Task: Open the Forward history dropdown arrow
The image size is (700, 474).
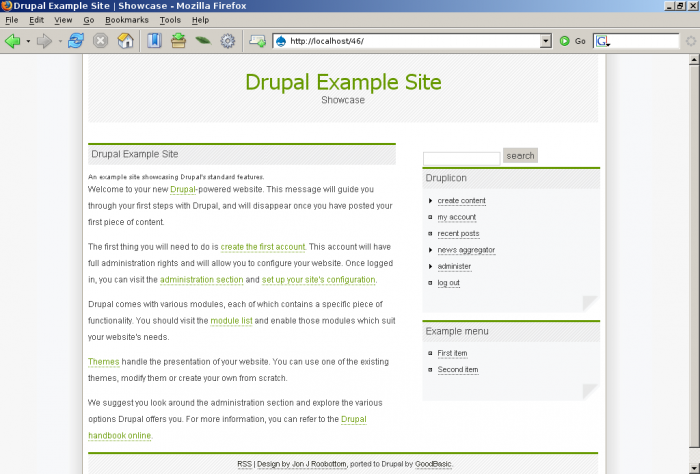Action: click(x=60, y=42)
